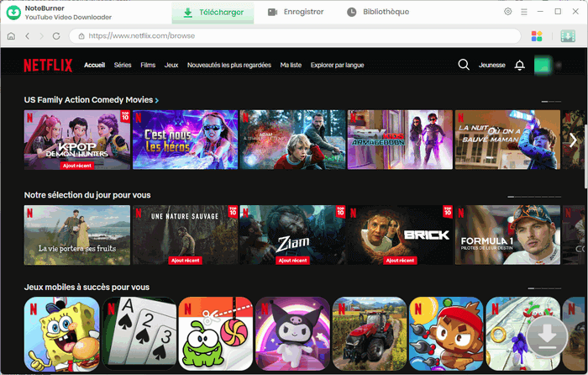Open the Brick thumbnail
This screenshot has width=588, height=375.
[400, 235]
